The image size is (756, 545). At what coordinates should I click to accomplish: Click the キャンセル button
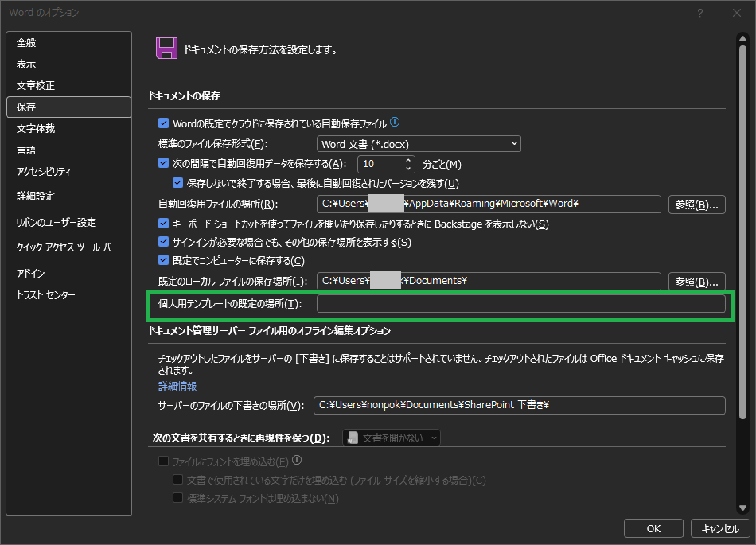coord(720,528)
